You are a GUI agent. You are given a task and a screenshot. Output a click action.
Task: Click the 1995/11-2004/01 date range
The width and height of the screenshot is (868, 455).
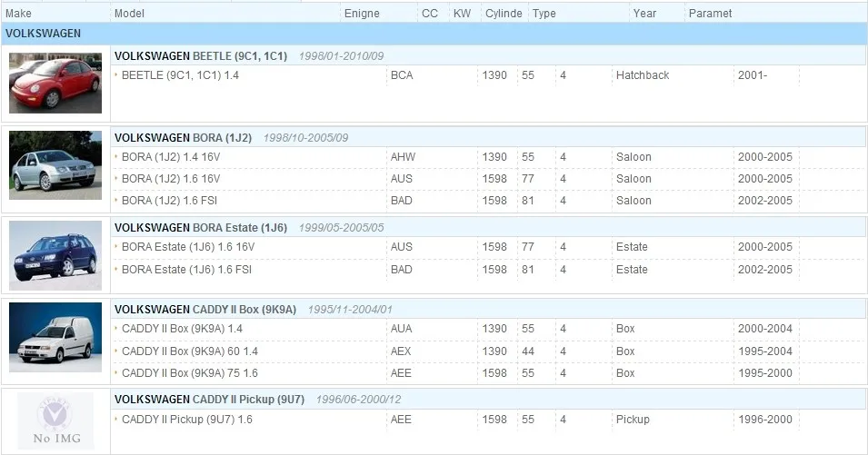click(x=350, y=309)
